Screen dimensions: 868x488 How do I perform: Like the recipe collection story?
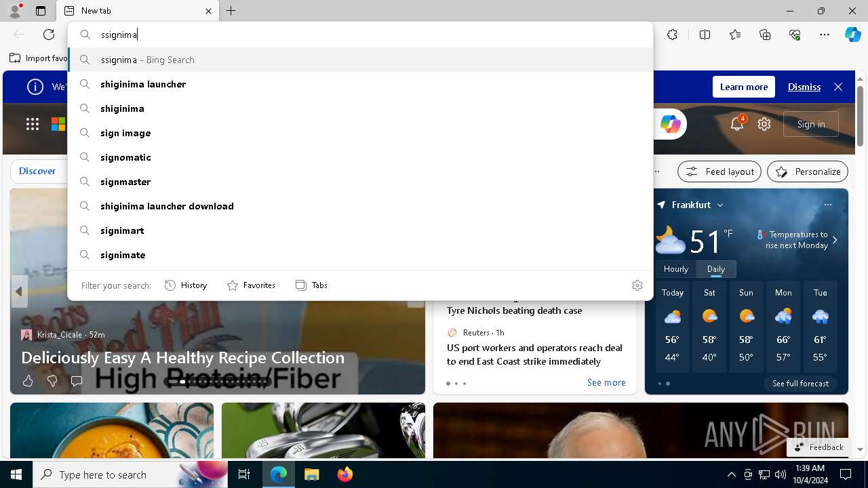[28, 381]
